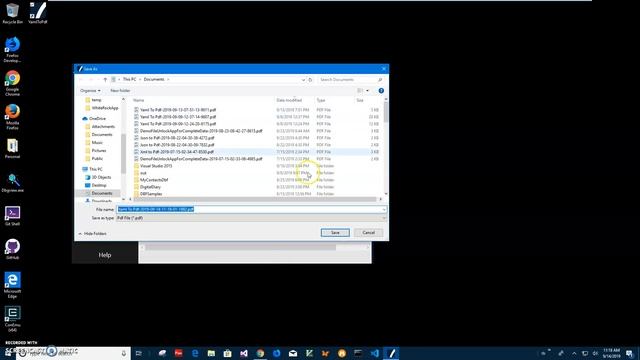Click Help in the YamlToPdf window behind
Viewport: 640px width, 360px height.
(105, 255)
